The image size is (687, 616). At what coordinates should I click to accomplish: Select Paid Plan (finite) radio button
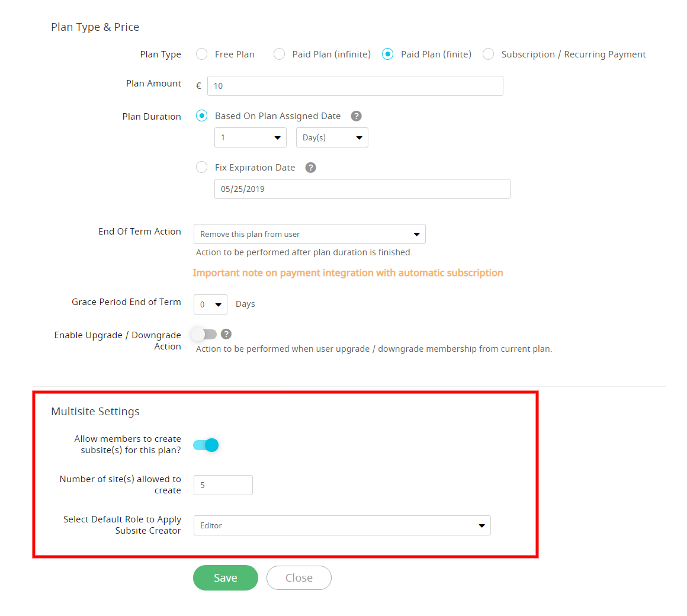tap(388, 54)
